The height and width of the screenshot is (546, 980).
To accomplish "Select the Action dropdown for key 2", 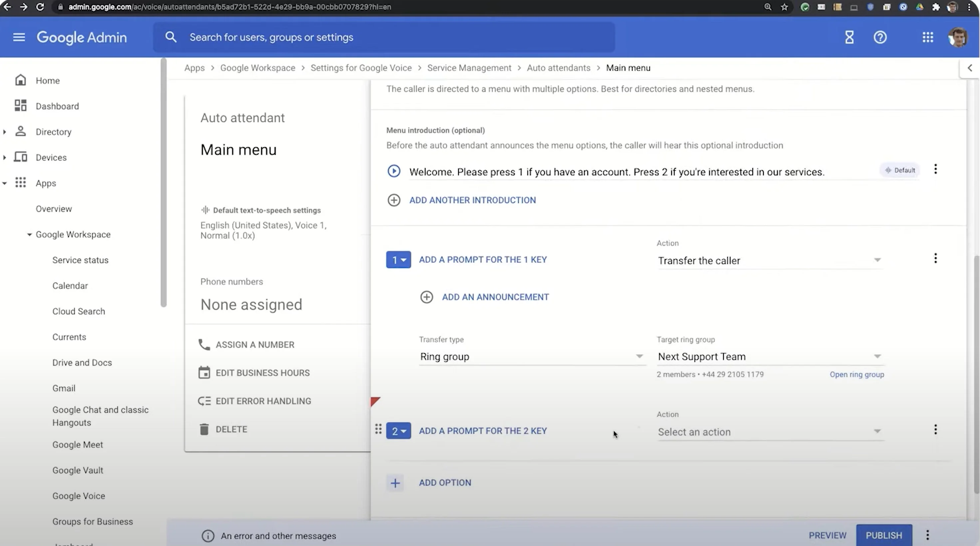I will tap(768, 431).
